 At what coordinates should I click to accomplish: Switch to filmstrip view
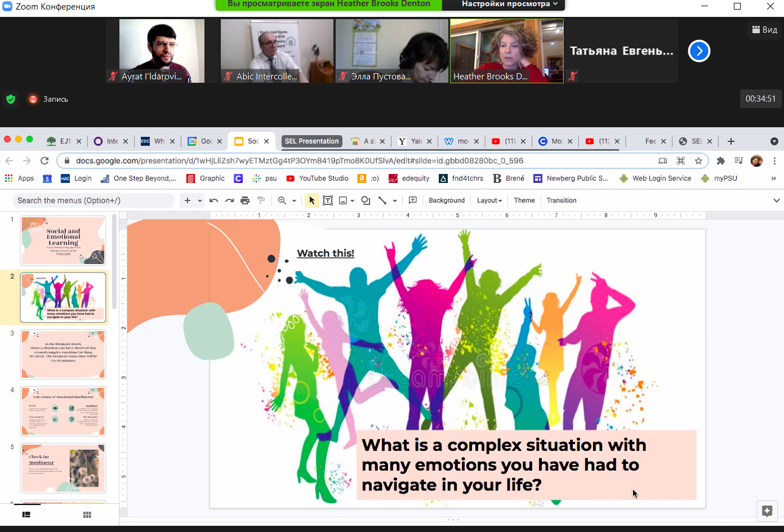click(26, 515)
